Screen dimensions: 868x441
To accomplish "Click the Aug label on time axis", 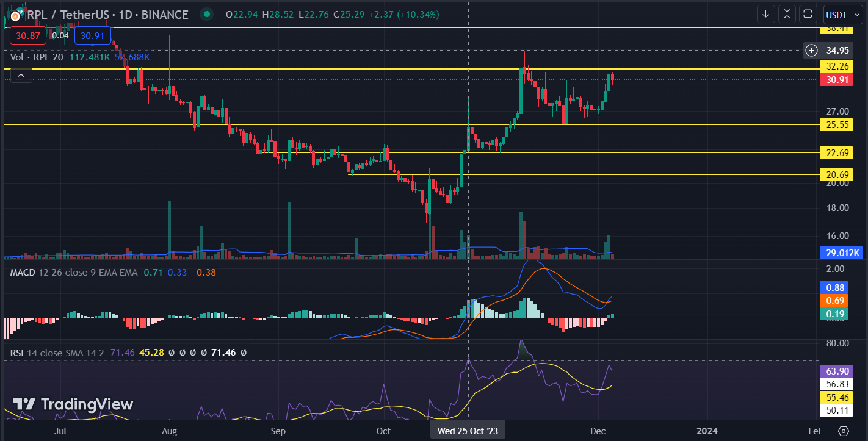I will pyautogui.click(x=169, y=431).
